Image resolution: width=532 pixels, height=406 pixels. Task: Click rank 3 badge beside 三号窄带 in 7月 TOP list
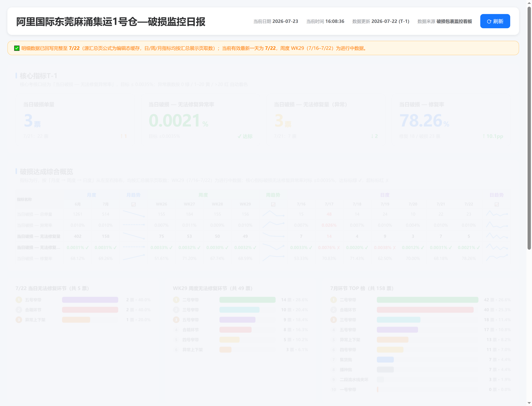coord(334,320)
